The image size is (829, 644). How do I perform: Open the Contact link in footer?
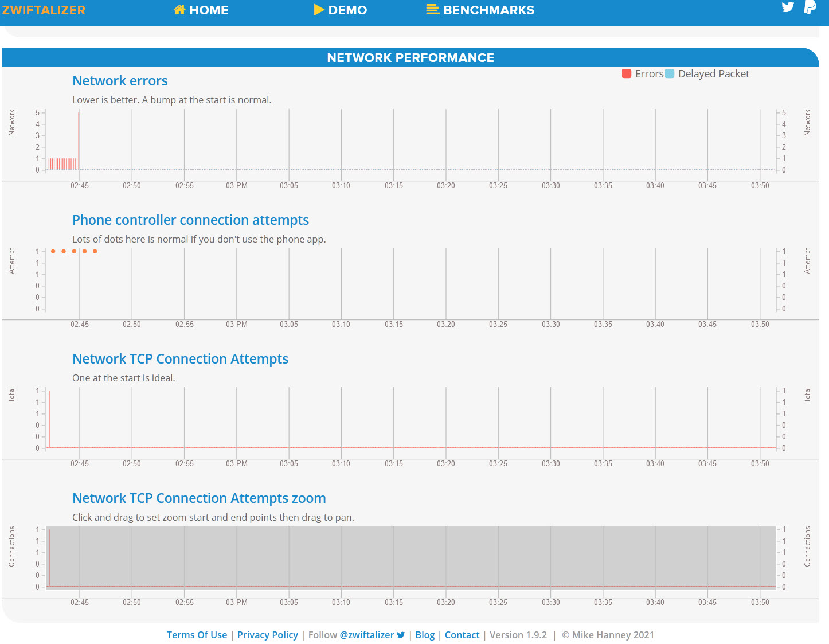click(462, 635)
